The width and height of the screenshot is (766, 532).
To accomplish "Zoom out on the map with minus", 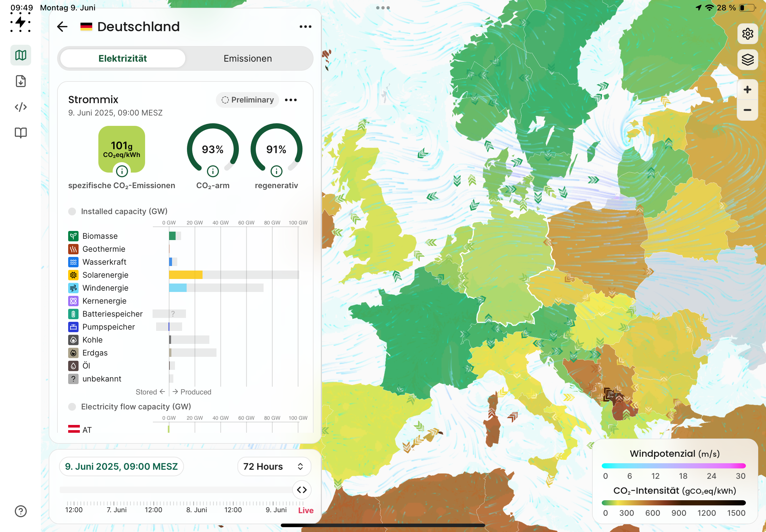I will (747, 110).
